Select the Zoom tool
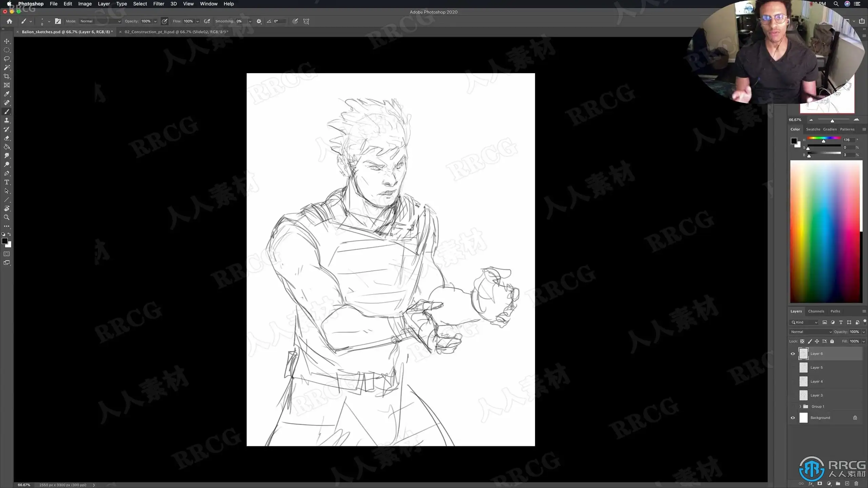Image resolution: width=868 pixels, height=488 pixels. coord(7,217)
